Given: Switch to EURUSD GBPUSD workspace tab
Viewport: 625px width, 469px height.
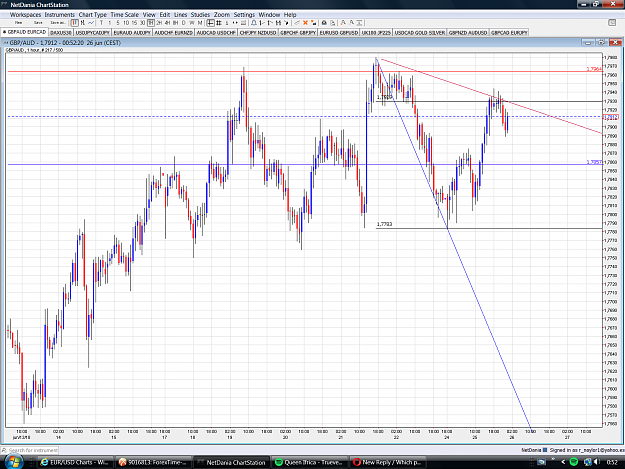Looking at the screenshot, I should pyautogui.click(x=339, y=32).
